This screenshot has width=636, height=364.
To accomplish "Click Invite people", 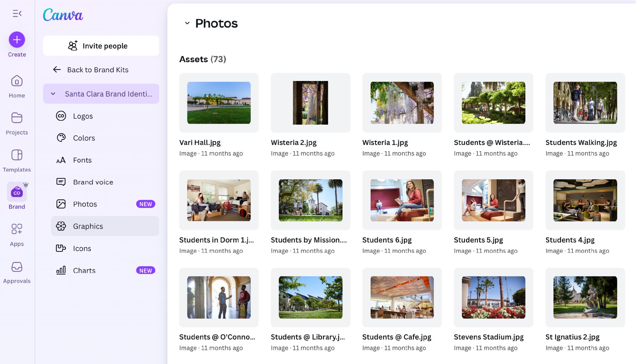I will [101, 46].
